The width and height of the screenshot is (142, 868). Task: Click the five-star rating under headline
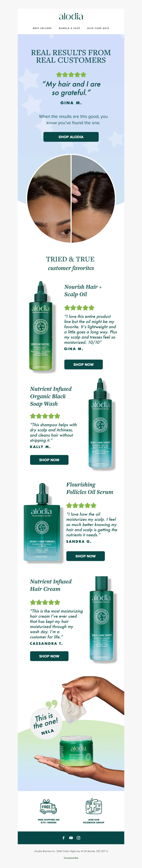tap(71, 75)
